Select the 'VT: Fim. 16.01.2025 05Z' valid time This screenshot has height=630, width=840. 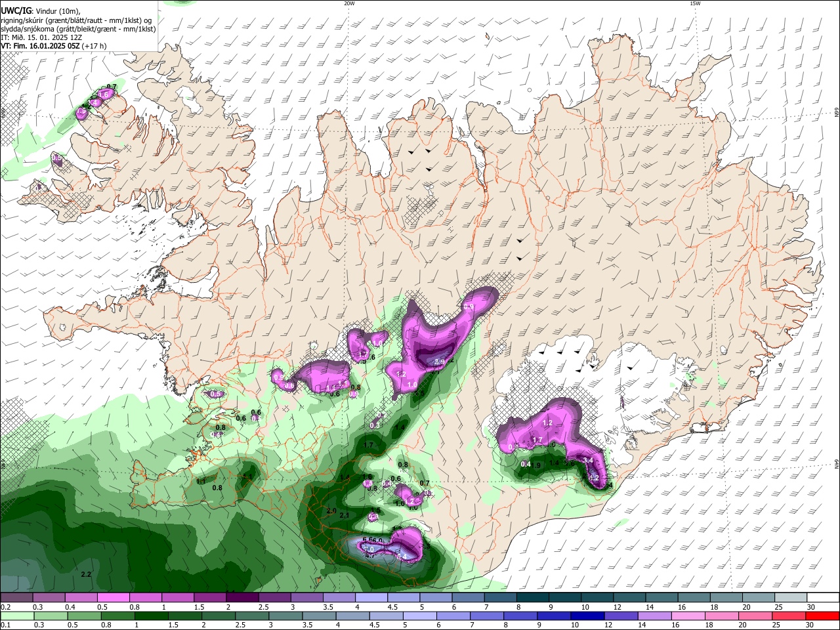pyautogui.click(x=40, y=46)
